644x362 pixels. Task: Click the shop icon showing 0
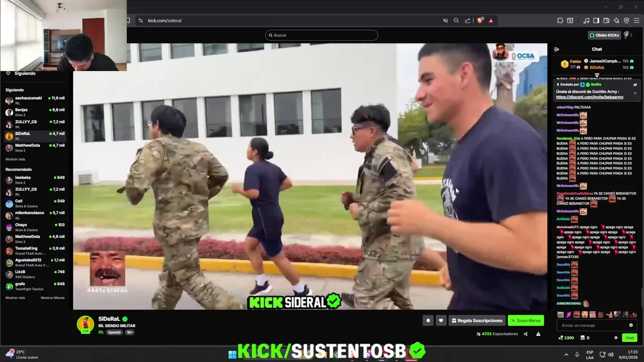tap(585, 338)
